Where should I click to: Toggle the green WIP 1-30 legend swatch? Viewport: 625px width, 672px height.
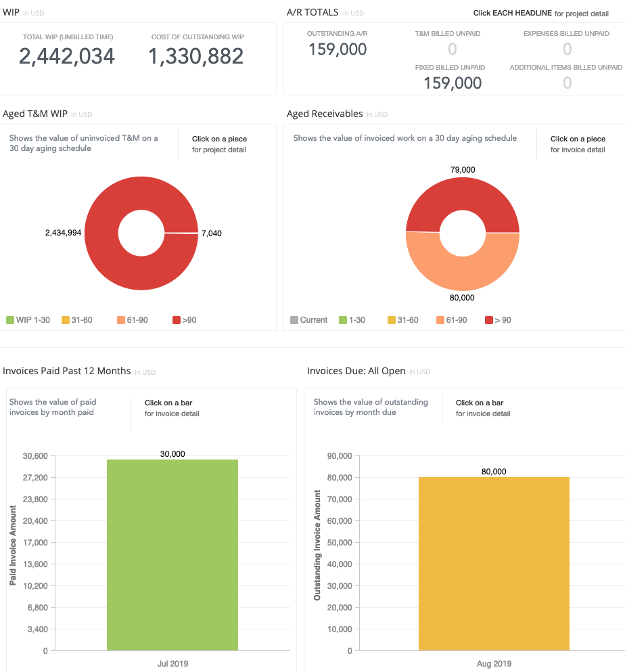pos(10,319)
